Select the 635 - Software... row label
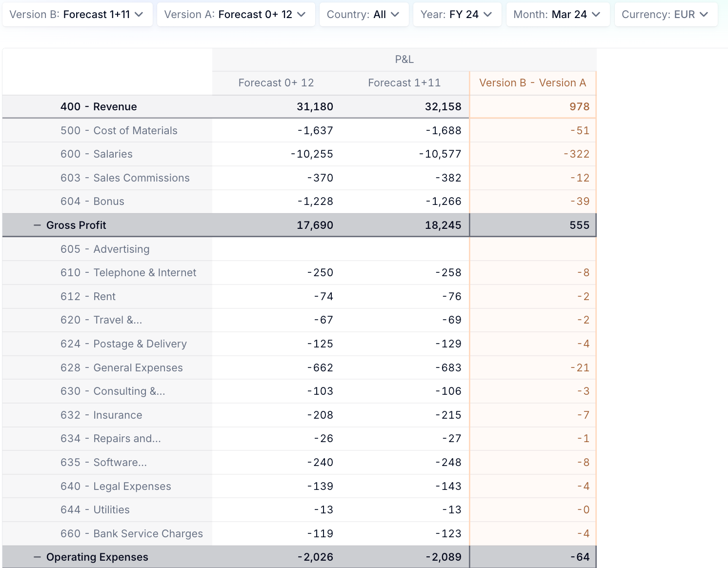728x568 pixels. 103,463
